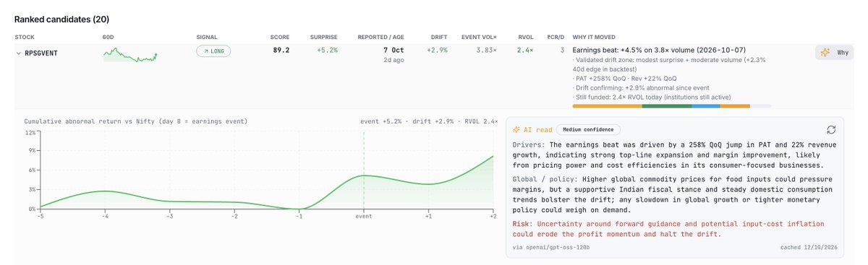
Task: Open the RPSGVENT 60D sparkline chart
Action: click(x=130, y=55)
